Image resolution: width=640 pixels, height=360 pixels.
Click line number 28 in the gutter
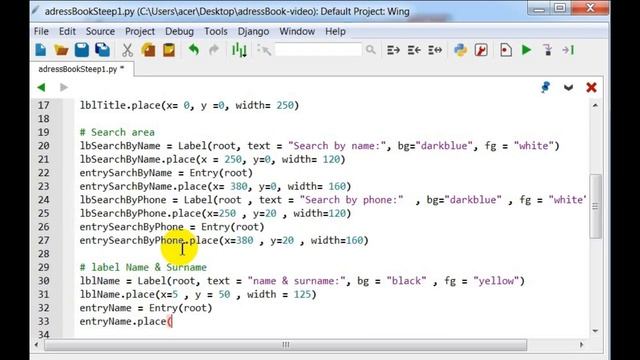tap(44, 254)
